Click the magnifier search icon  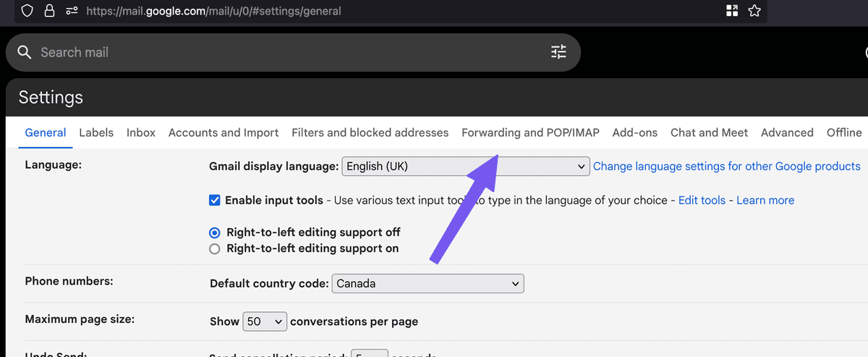click(25, 52)
